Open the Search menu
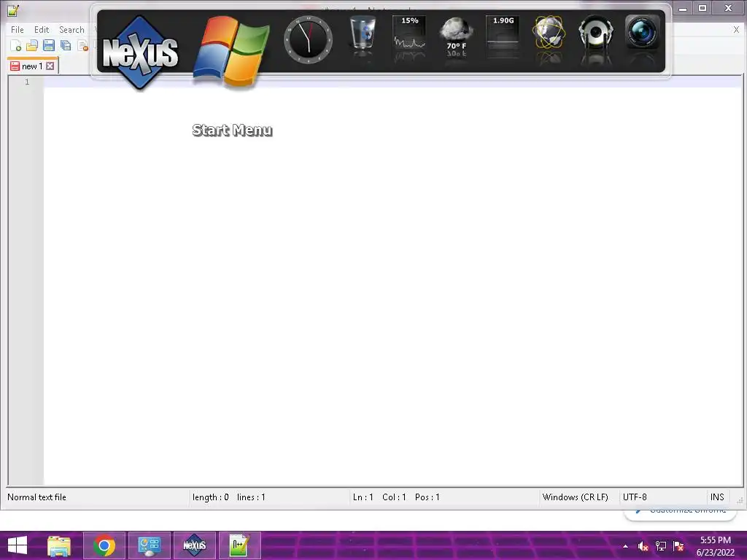The image size is (747, 560). [x=71, y=29]
